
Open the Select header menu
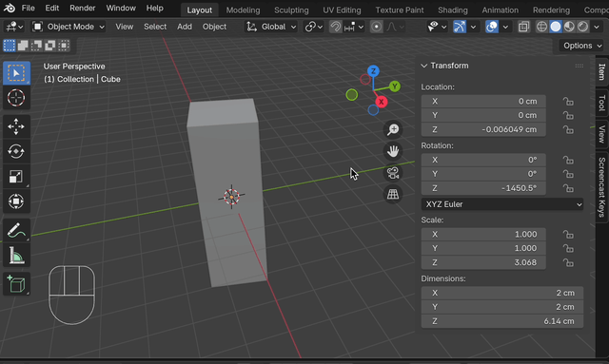tap(155, 27)
